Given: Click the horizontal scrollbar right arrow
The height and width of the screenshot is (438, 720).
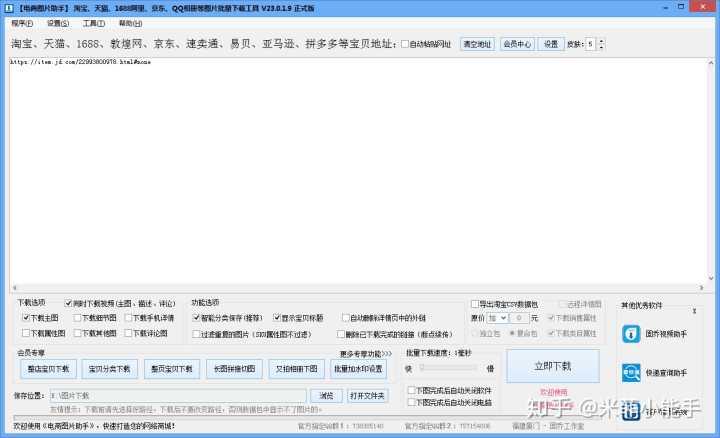Looking at the screenshot, I should coord(702,288).
